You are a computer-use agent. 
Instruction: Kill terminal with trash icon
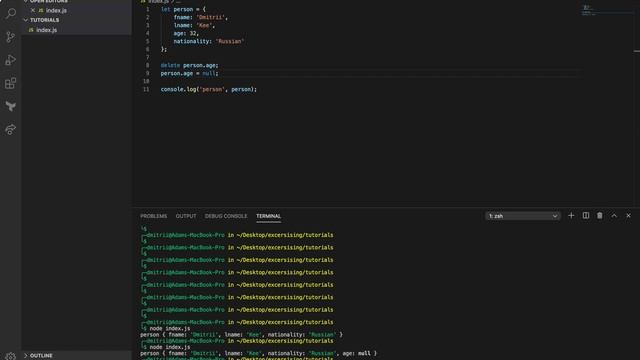600,216
